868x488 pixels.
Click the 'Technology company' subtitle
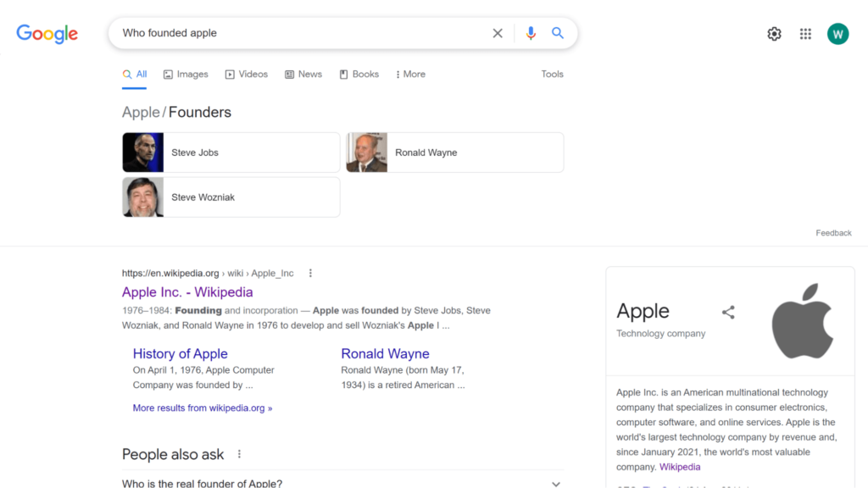(x=661, y=334)
